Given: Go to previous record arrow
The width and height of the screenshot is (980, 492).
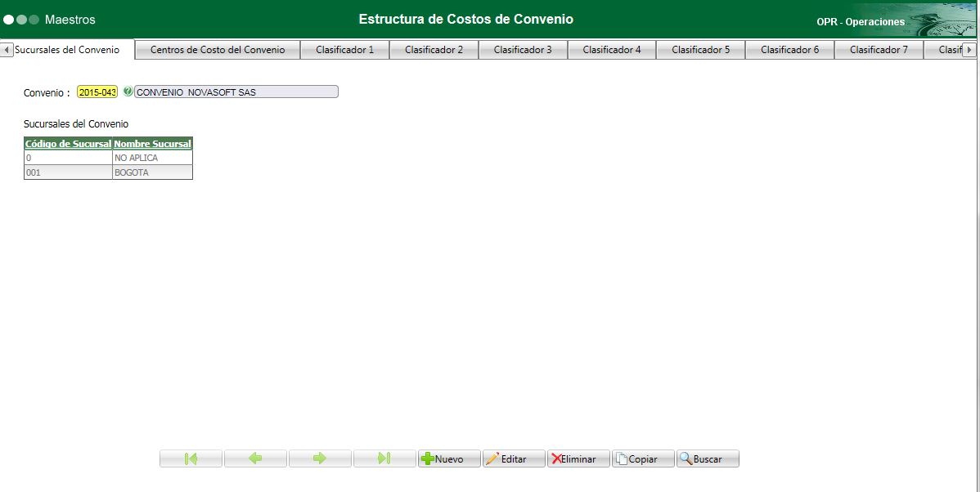Looking at the screenshot, I should click(x=254, y=458).
